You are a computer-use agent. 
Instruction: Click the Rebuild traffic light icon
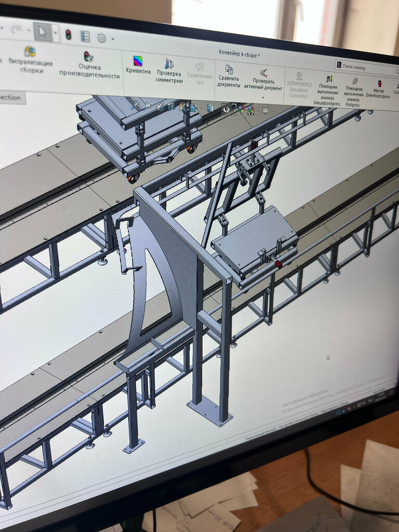69,35
